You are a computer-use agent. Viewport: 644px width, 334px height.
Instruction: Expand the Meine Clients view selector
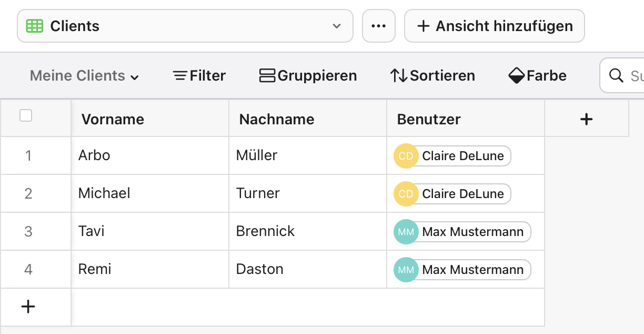(135, 76)
